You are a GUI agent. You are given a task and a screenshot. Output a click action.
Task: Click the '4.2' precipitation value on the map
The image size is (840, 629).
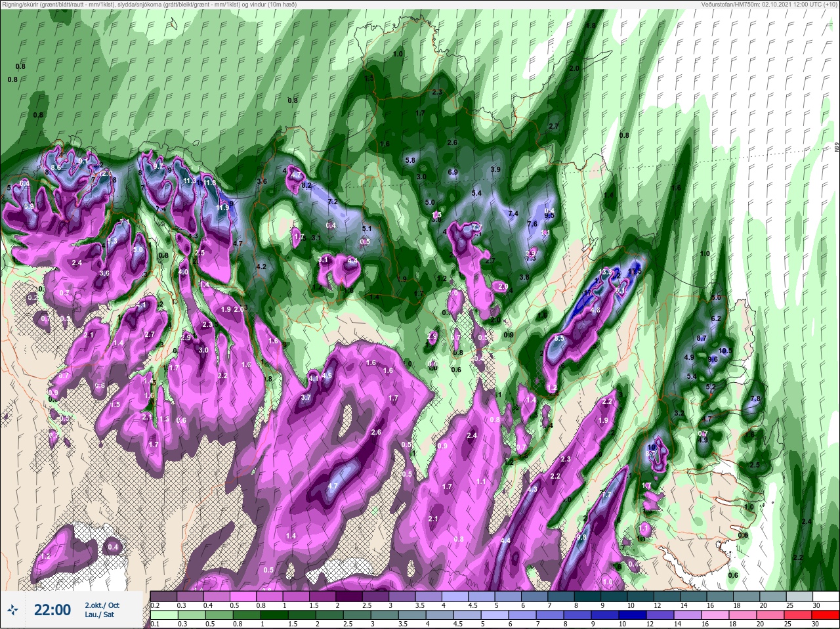click(261, 267)
